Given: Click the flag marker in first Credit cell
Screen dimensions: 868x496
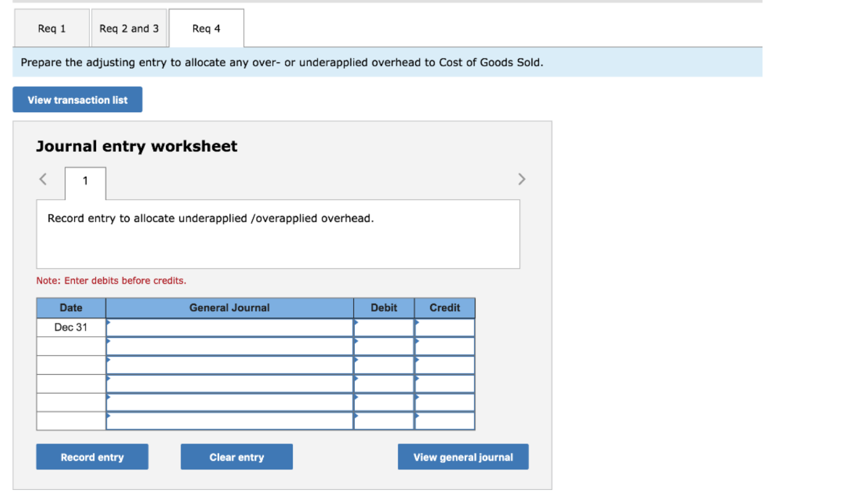Looking at the screenshot, I should pyautogui.click(x=416, y=323).
